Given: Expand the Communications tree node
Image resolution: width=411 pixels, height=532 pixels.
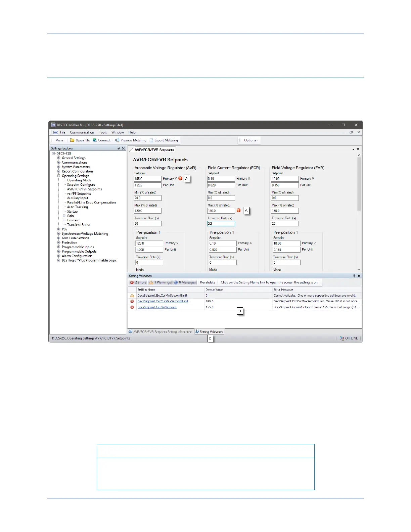Looking at the screenshot, I should pyautogui.click(x=59, y=162).
